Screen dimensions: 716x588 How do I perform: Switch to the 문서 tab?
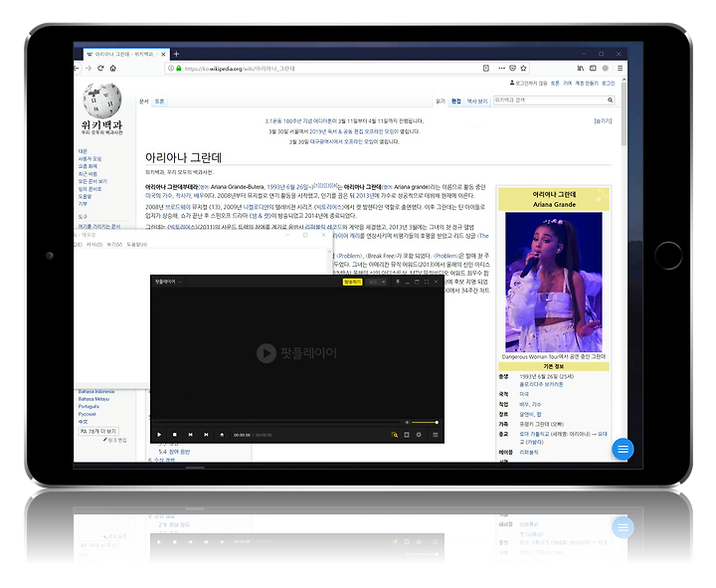pyautogui.click(x=144, y=101)
